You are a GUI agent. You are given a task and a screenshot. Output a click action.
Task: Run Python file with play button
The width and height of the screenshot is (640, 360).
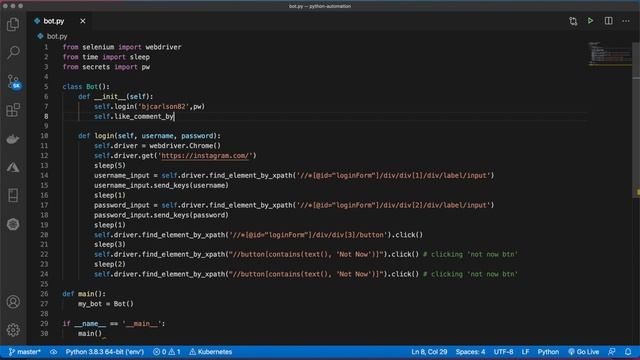tap(590, 21)
